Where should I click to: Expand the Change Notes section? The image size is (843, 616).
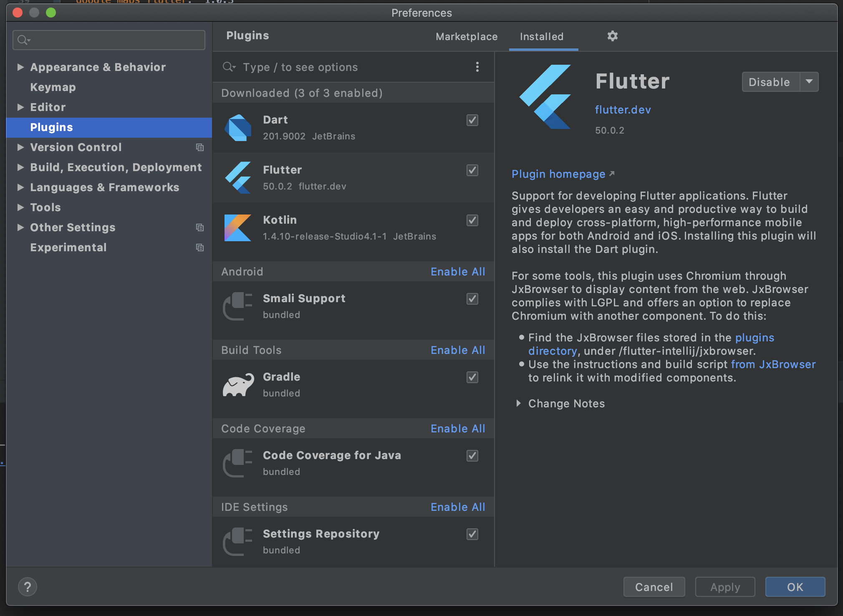pos(519,403)
